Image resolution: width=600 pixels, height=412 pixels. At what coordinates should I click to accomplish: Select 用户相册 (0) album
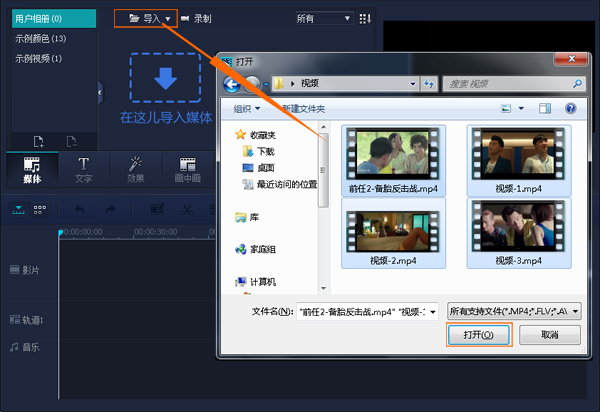point(54,19)
